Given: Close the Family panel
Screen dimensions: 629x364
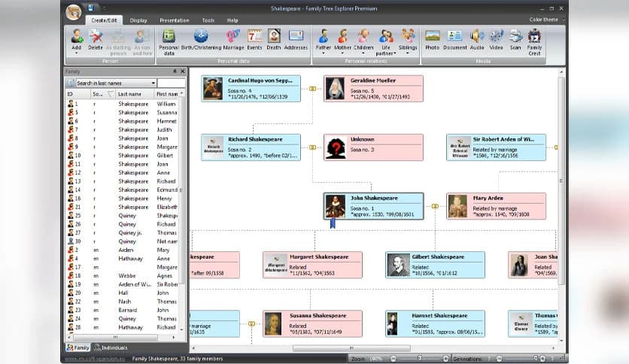Looking at the screenshot, I should point(183,71).
